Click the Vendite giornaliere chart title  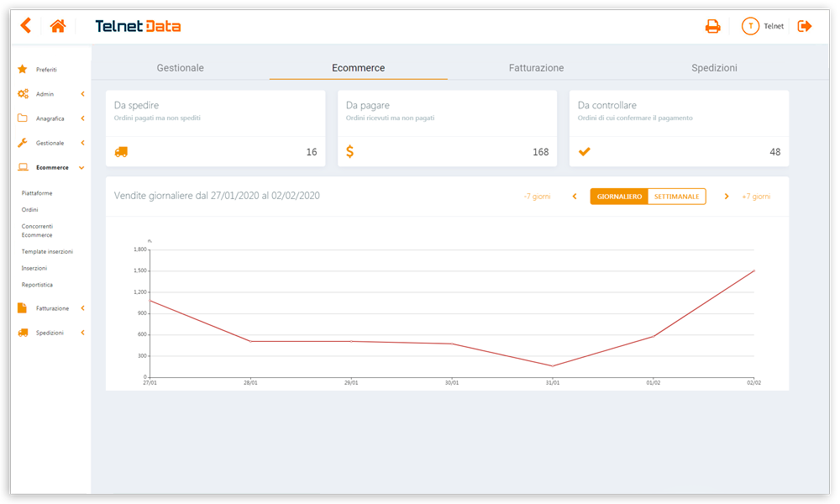(x=217, y=196)
